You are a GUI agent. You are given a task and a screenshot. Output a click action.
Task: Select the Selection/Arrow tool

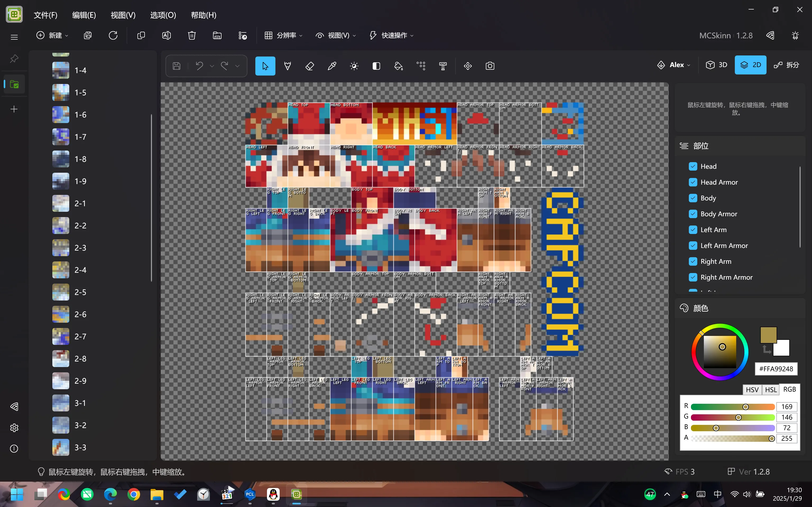[265, 65]
